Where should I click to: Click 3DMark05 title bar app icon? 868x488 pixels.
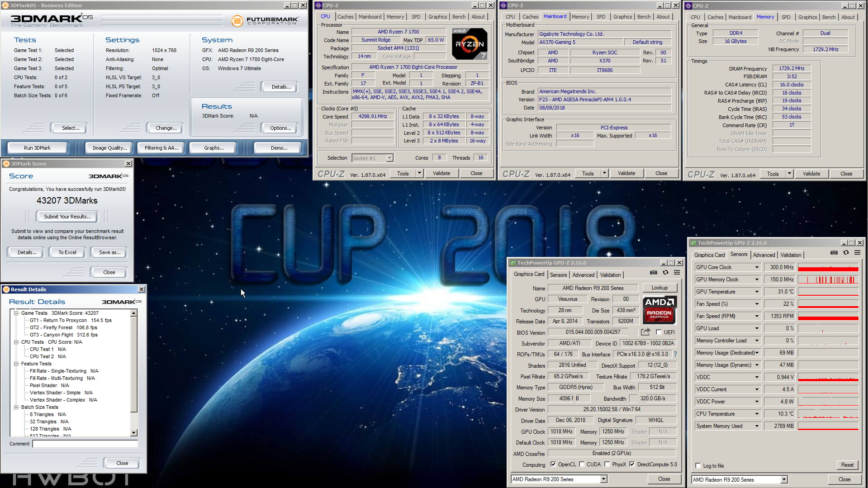[5, 5]
